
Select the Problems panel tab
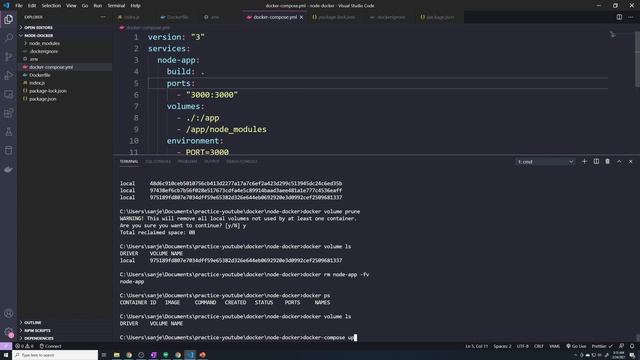pos(187,162)
